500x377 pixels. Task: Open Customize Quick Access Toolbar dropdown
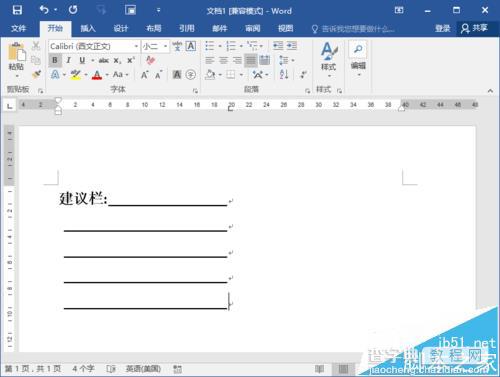(x=158, y=10)
